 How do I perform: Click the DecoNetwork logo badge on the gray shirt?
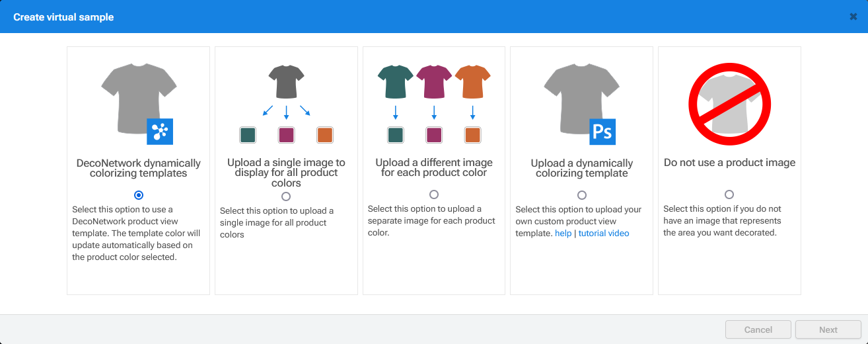(160, 132)
